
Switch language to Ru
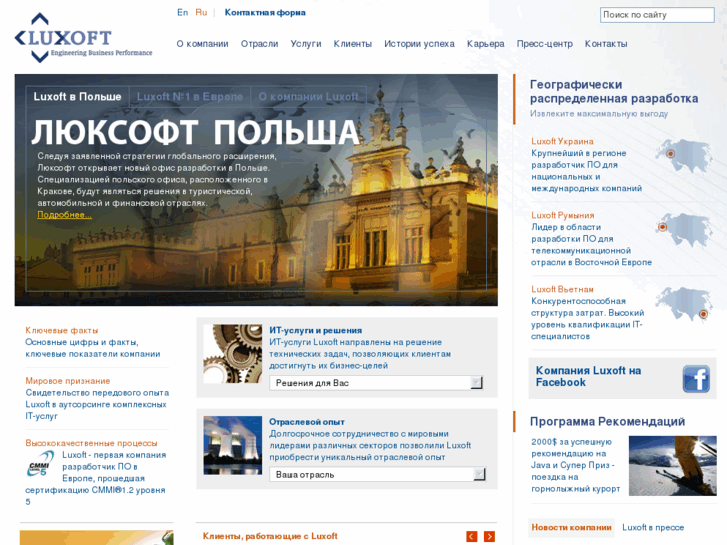(201, 13)
